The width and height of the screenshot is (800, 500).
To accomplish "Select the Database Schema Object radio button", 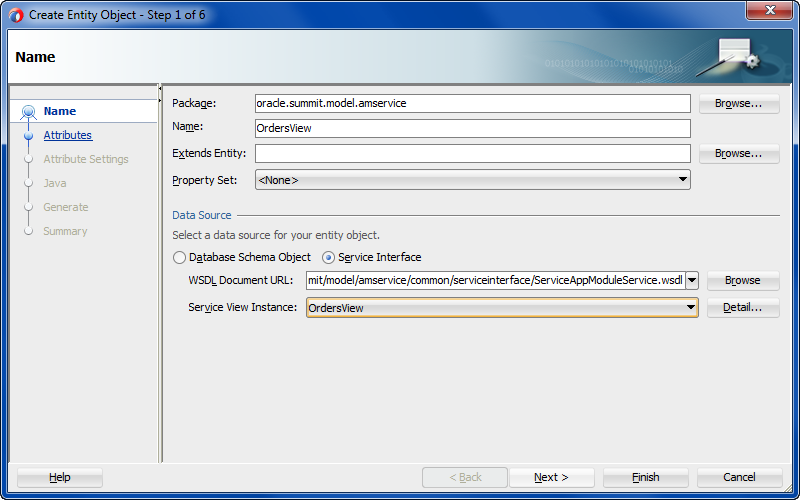I will tap(179, 257).
